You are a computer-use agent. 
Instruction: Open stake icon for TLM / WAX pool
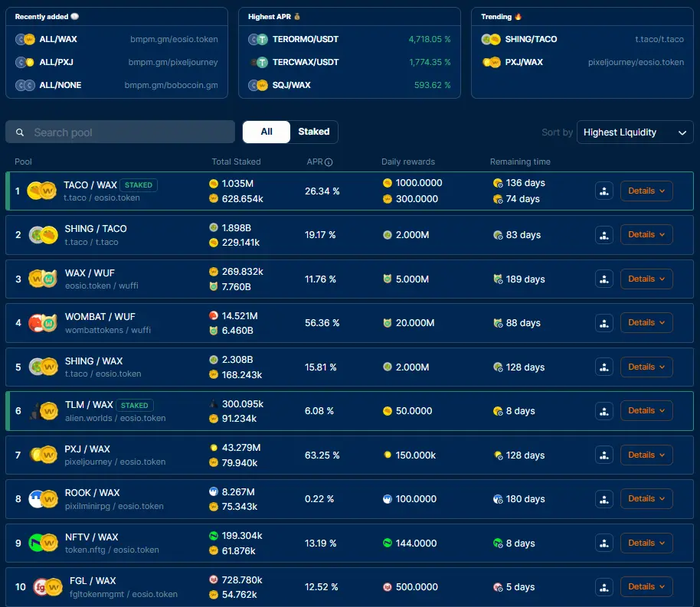pyautogui.click(x=604, y=410)
